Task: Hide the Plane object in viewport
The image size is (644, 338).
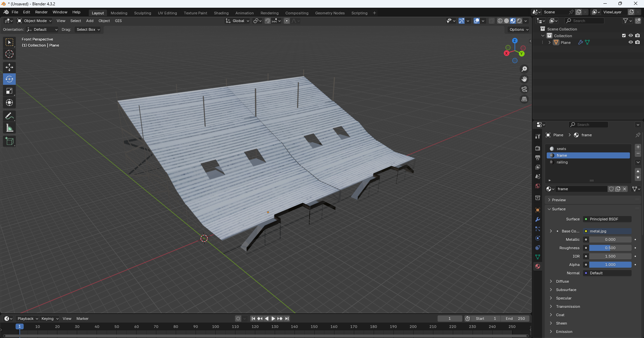Action: (631, 43)
